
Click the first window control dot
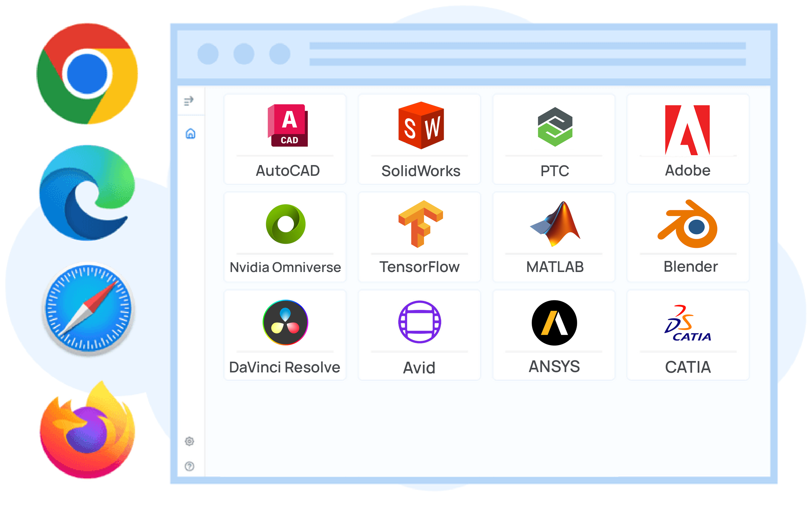pyautogui.click(x=208, y=54)
